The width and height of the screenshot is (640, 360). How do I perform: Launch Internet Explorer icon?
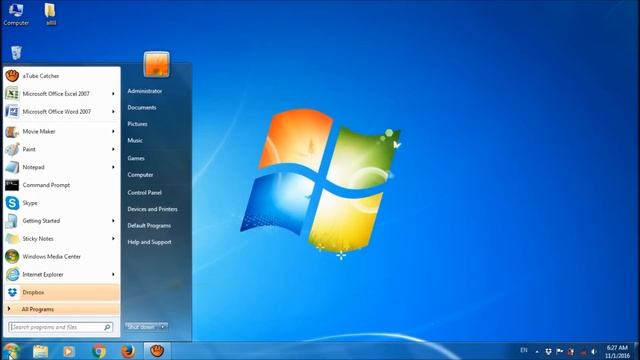[12, 274]
